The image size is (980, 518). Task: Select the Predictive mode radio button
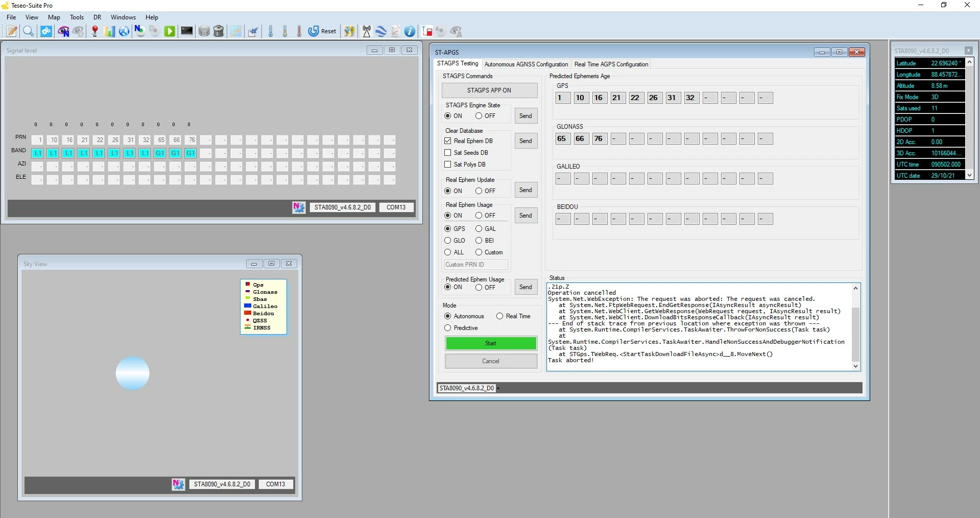pos(448,328)
